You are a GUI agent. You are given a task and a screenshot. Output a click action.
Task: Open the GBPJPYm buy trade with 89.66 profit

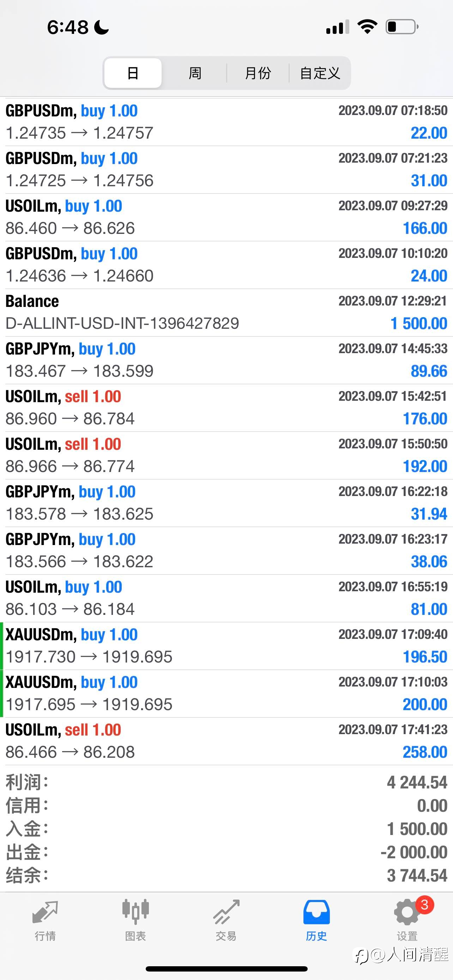point(226,360)
